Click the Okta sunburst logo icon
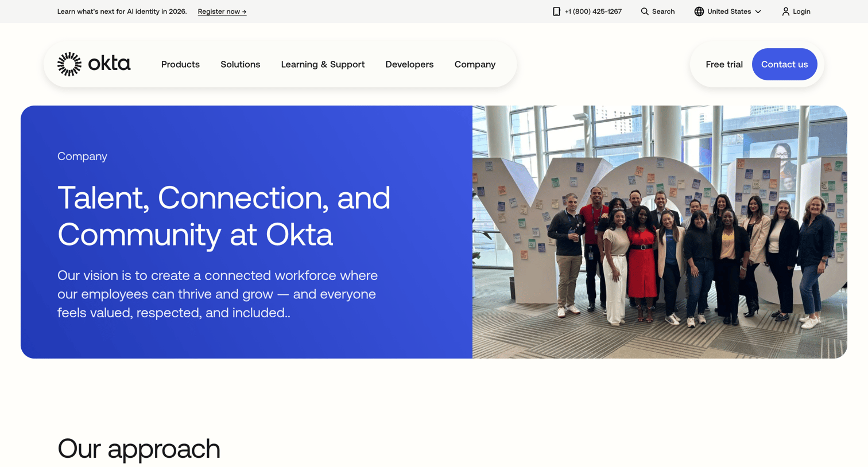 tap(69, 64)
